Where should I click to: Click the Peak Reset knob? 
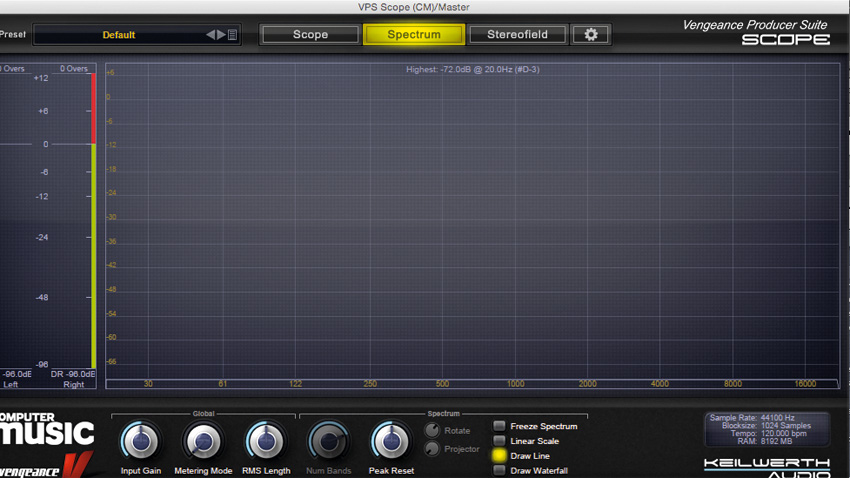[391, 441]
